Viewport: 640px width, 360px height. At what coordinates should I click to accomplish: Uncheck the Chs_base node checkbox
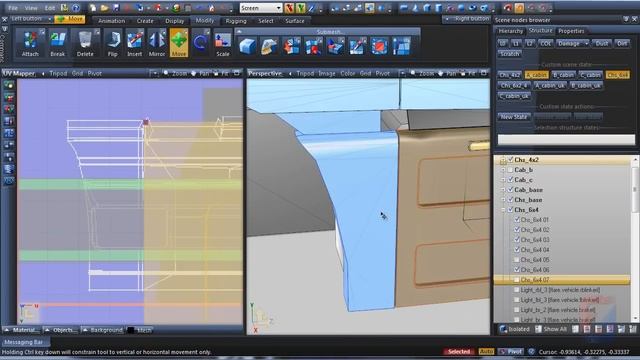point(510,200)
